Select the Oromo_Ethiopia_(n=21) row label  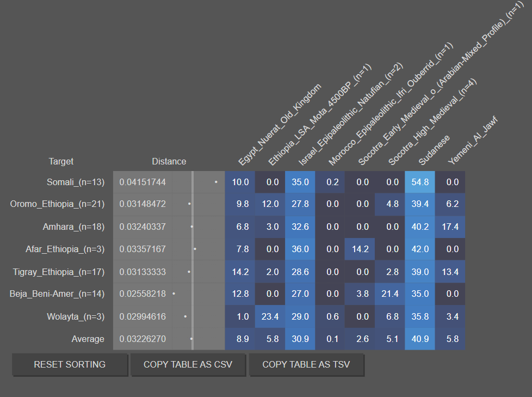57,204
